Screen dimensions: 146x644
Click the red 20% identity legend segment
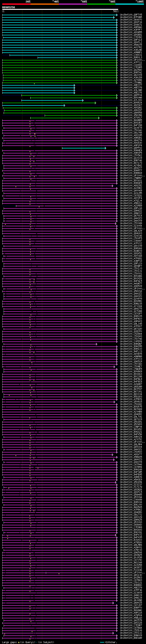tap(16, 4)
